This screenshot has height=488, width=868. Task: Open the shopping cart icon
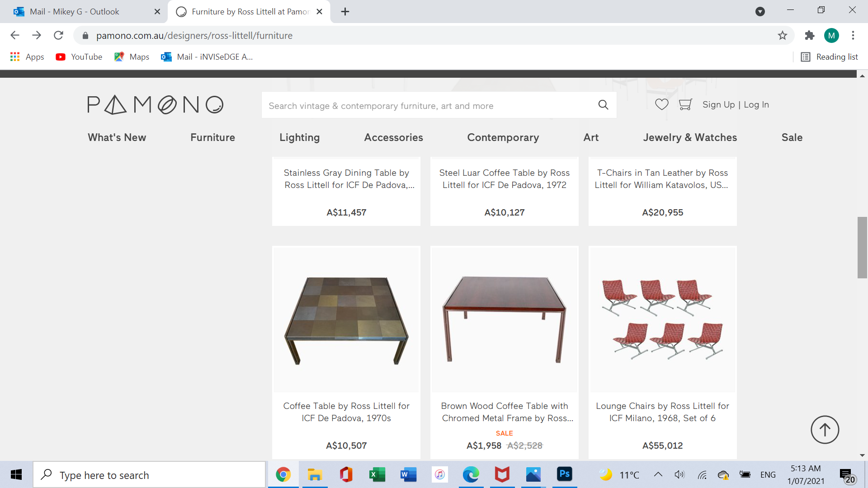click(x=685, y=105)
